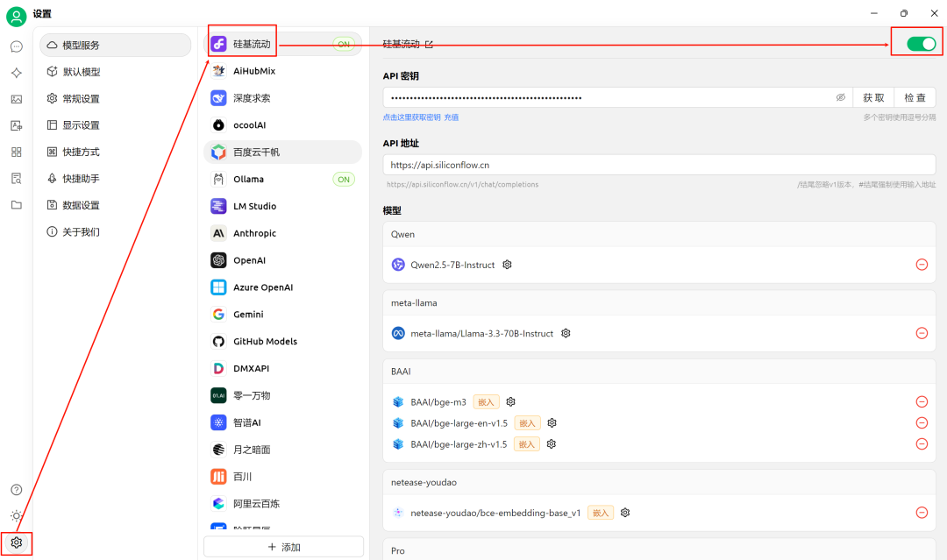Select the GitHub Models provider
This screenshot has height=560, width=947.
point(282,342)
